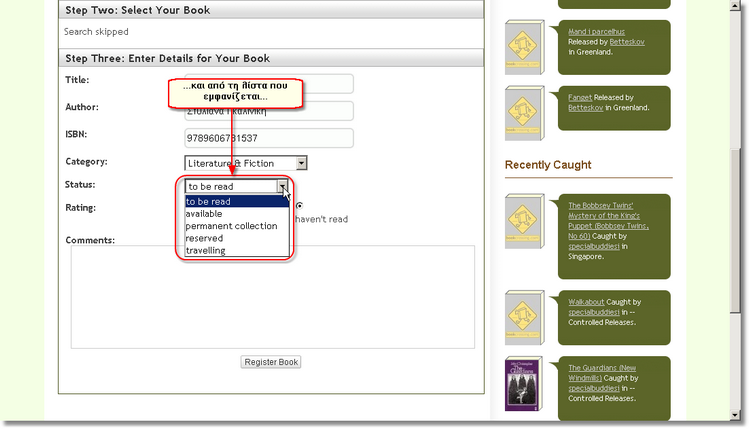The height and width of the screenshot is (429, 749).
Task: Open the Category dropdown arrow
Action: pyautogui.click(x=301, y=163)
